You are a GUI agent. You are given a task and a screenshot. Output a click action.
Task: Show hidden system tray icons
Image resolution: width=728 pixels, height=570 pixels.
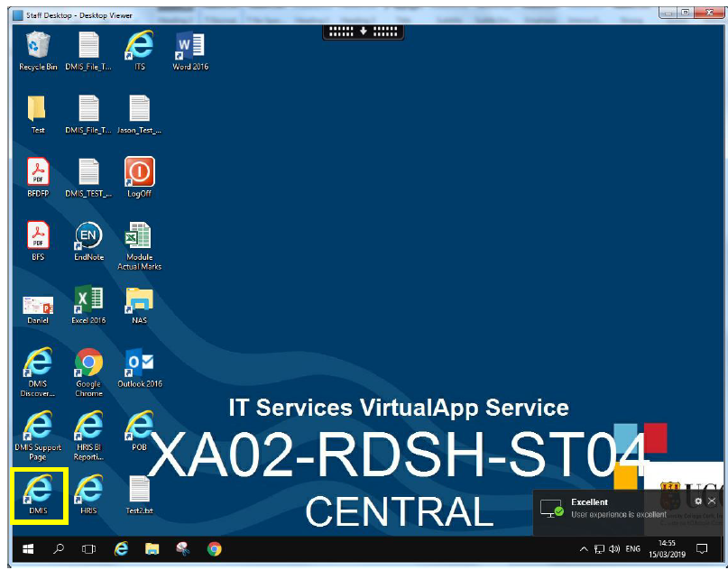point(584,548)
